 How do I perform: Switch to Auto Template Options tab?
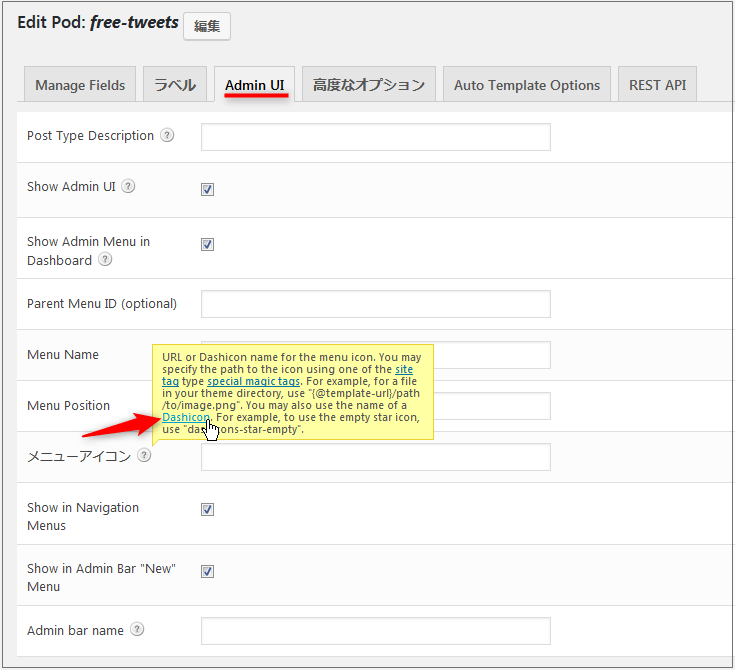[527, 85]
